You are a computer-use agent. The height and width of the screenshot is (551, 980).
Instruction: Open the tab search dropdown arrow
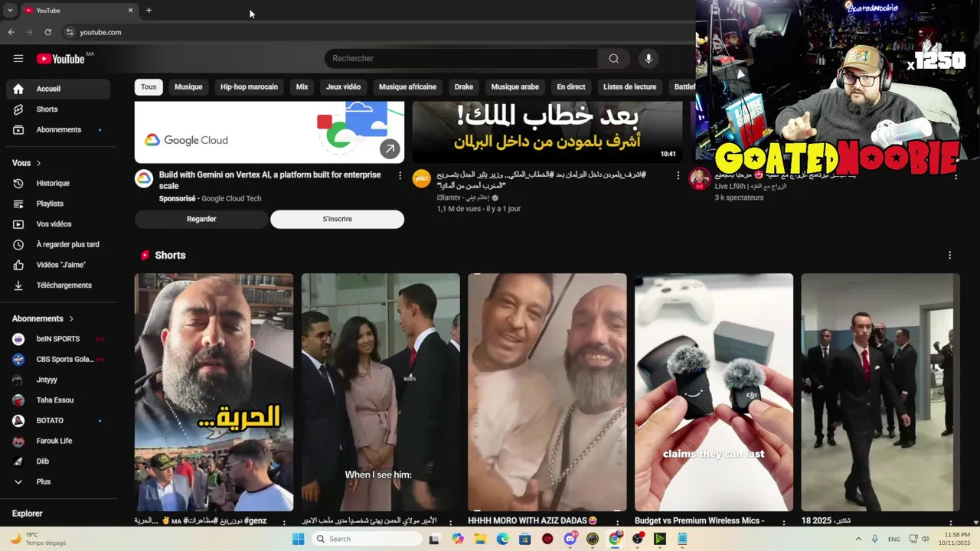pos(10,10)
